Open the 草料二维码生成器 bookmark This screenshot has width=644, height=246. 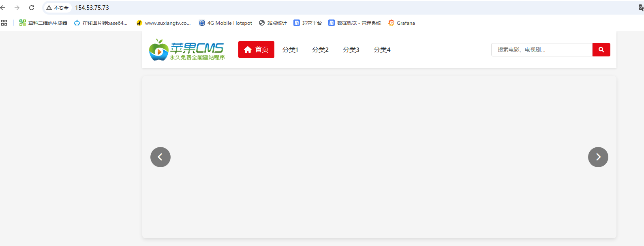43,23
